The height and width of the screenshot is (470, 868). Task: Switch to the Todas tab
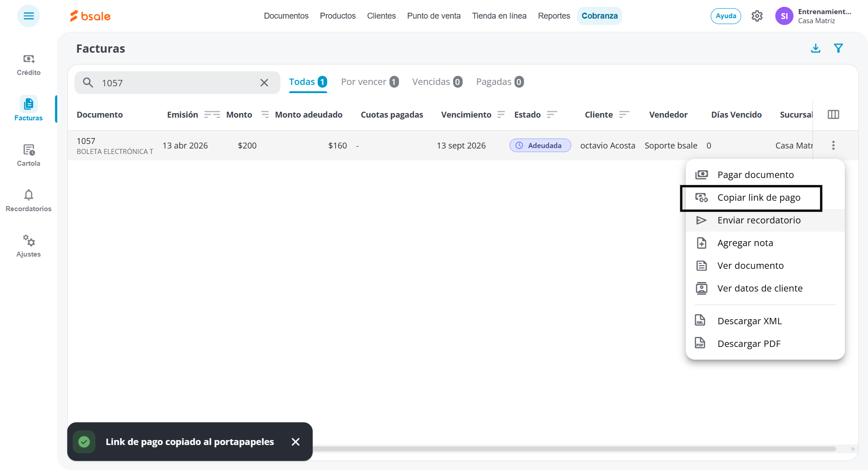(308, 82)
